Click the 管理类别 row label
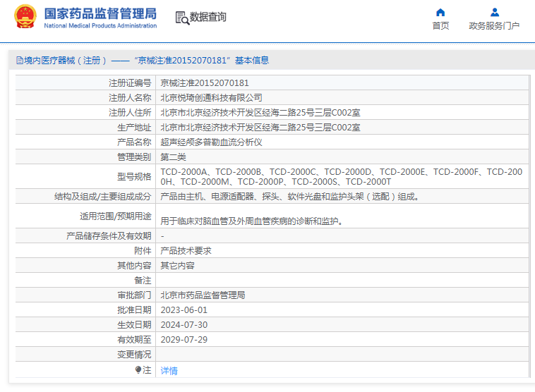The height and width of the screenshot is (392, 535). [134, 157]
